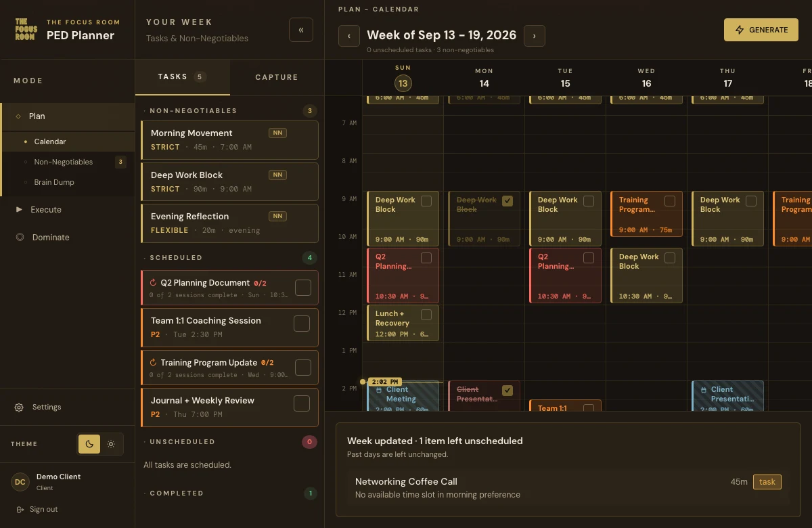Image resolution: width=812 pixels, height=528 pixels.
Task: Click NN badge on Evening Reflection
Action: (x=277, y=217)
